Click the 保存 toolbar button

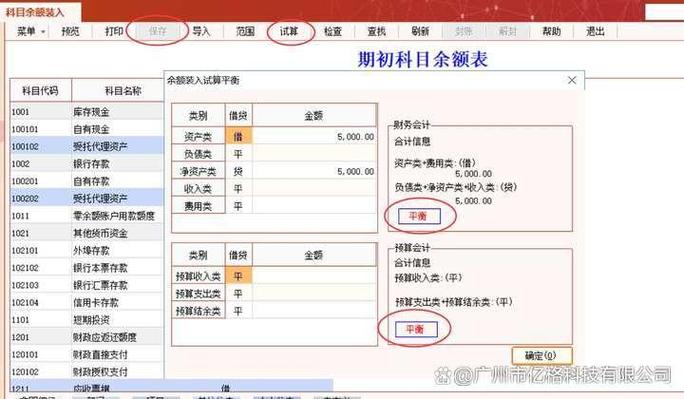[x=157, y=31]
